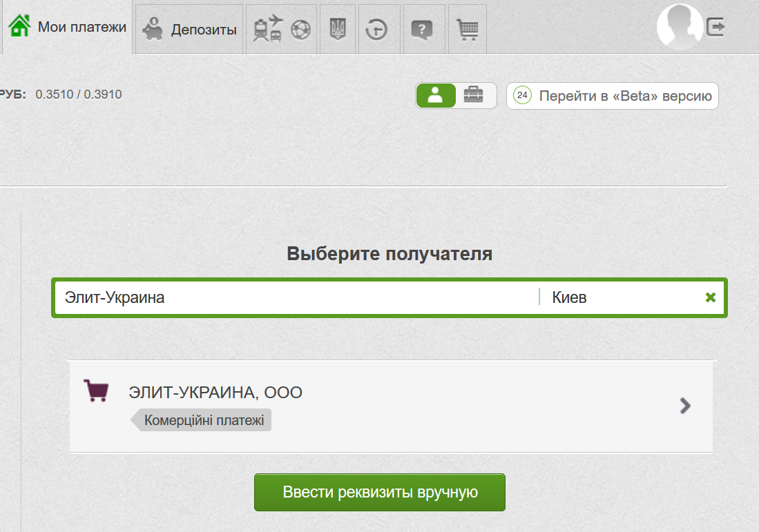Click the purple cart icon beside ЭЛИТ-УКРАИНА

(x=95, y=391)
